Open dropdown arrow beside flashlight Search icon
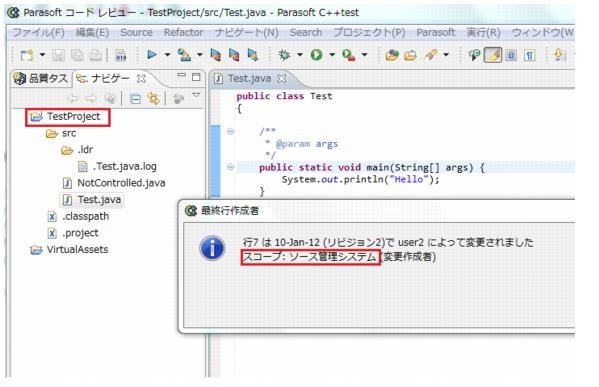 tap(446, 55)
